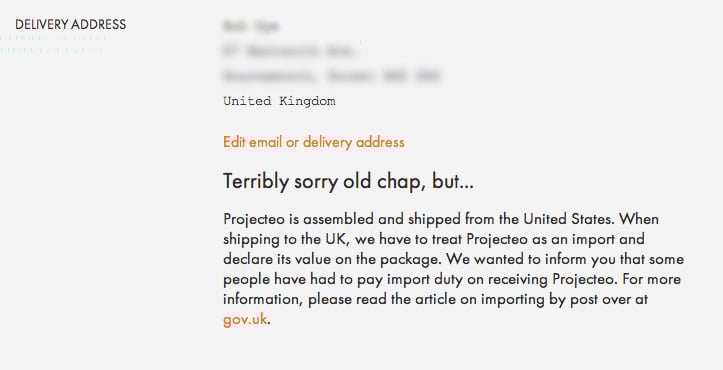The image size is (723, 370).
Task: Open the Edit email or delivery address link
Action: [314, 142]
